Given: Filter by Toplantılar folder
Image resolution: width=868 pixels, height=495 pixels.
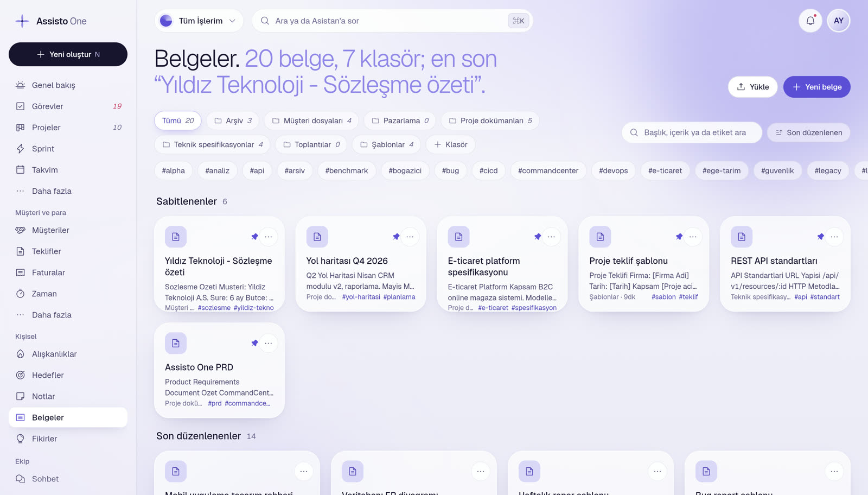Looking at the screenshot, I should point(311,144).
